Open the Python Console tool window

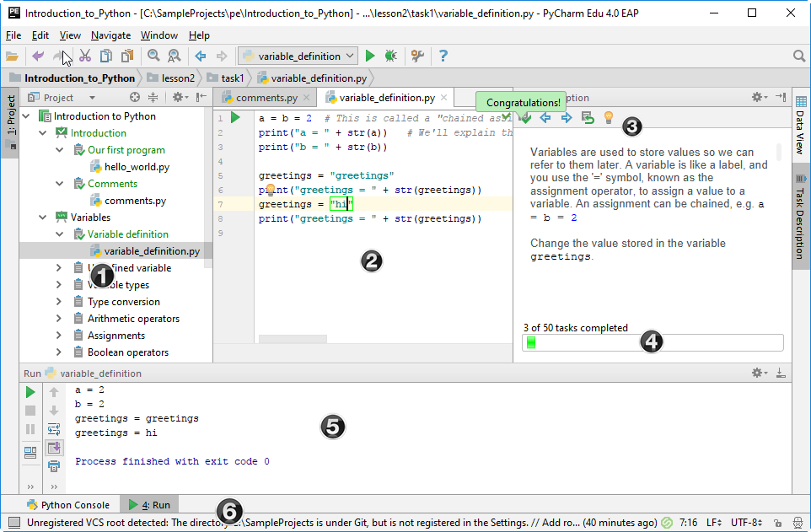pyautogui.click(x=69, y=504)
